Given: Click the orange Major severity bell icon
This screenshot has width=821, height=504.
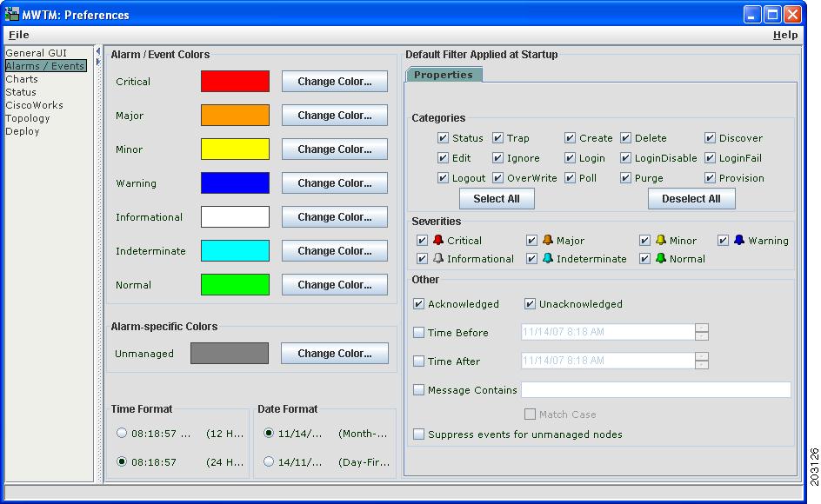Looking at the screenshot, I should click(548, 240).
